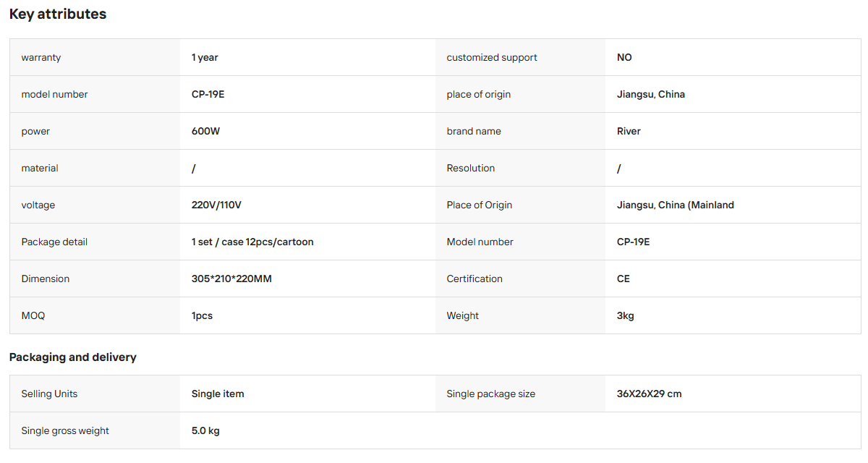Viewport: 868px width, 463px height.
Task: Click the Certification value CE
Action: [x=624, y=279]
